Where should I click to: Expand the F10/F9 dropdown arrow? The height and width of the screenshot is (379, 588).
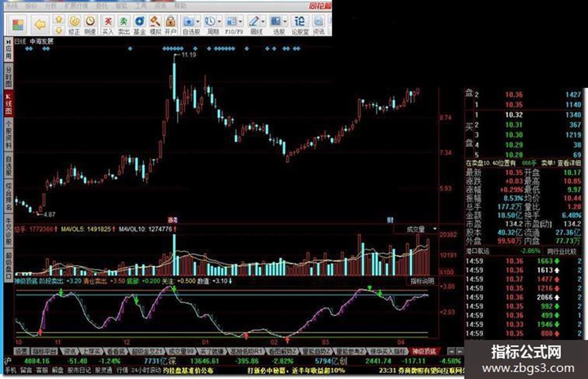[x=241, y=21]
